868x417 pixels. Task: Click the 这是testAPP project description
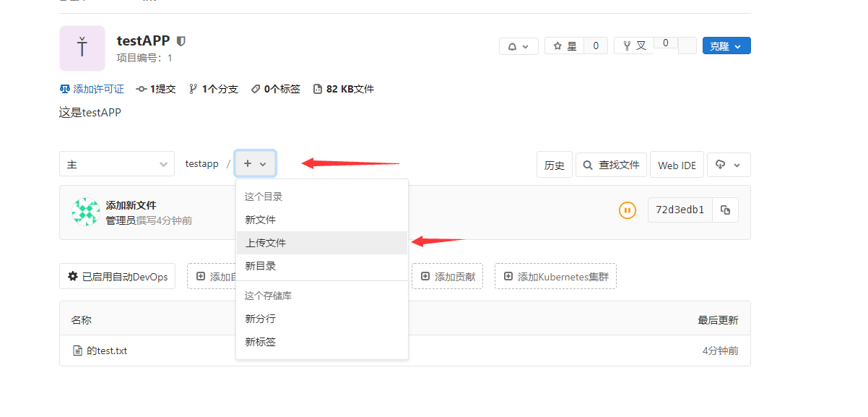pyautogui.click(x=90, y=112)
